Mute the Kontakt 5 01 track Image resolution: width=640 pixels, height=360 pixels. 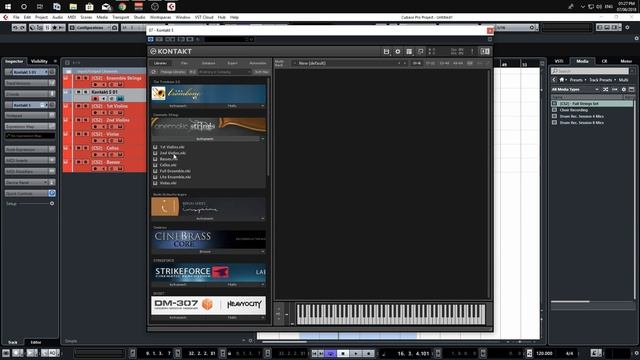click(x=78, y=92)
